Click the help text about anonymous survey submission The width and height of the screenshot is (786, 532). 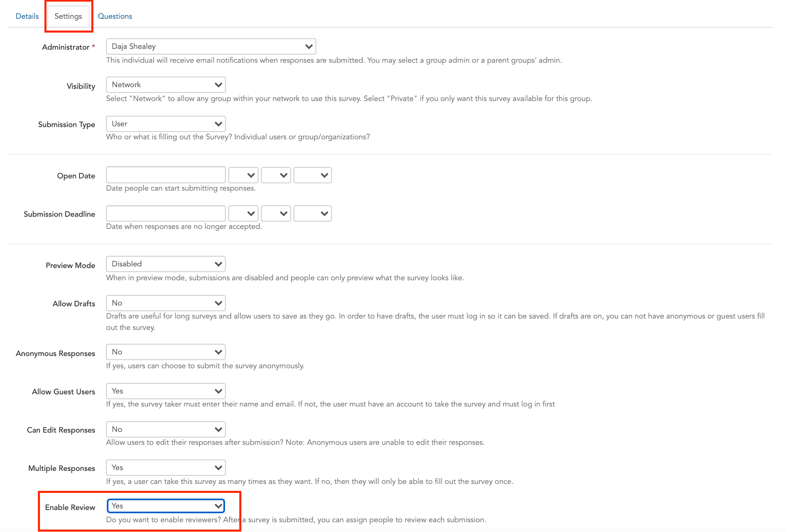pos(205,366)
